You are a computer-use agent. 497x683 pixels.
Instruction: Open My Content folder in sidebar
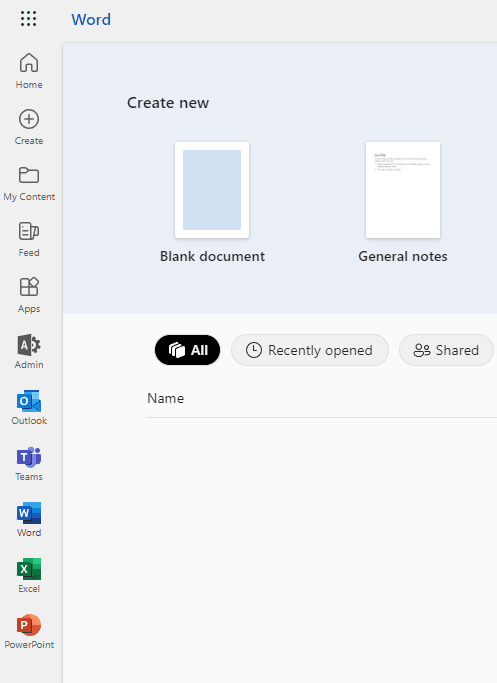coord(29,183)
